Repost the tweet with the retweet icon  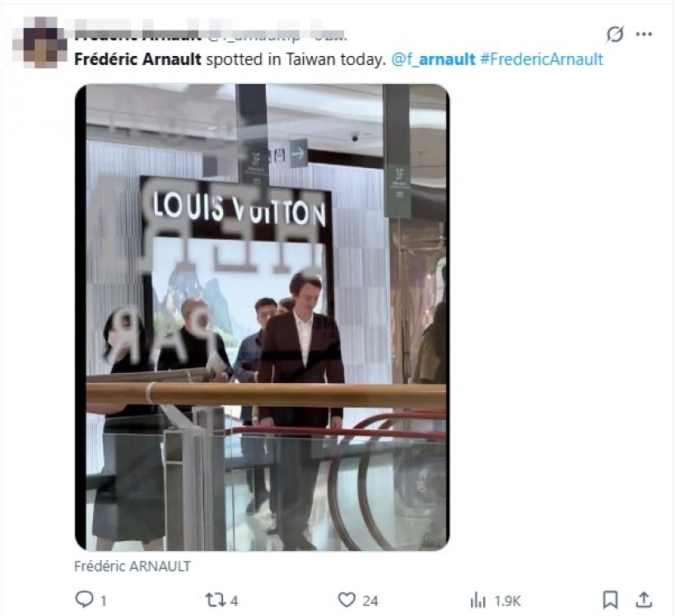click(216, 600)
